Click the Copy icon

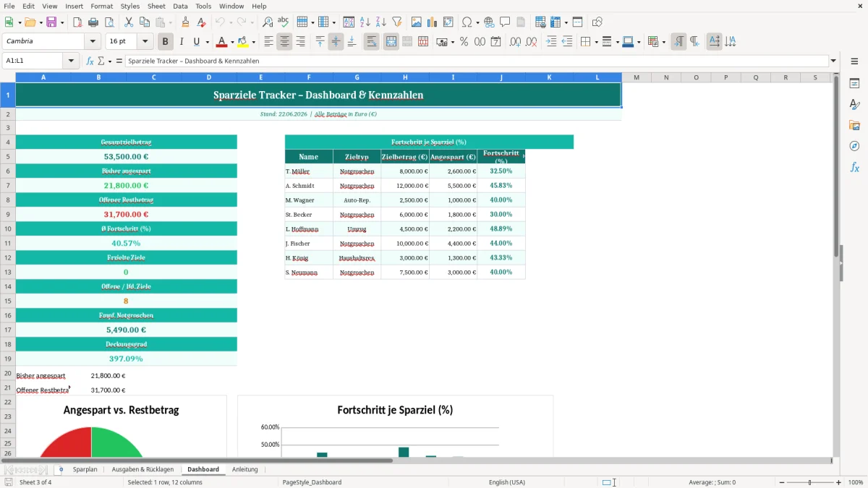[x=145, y=22]
